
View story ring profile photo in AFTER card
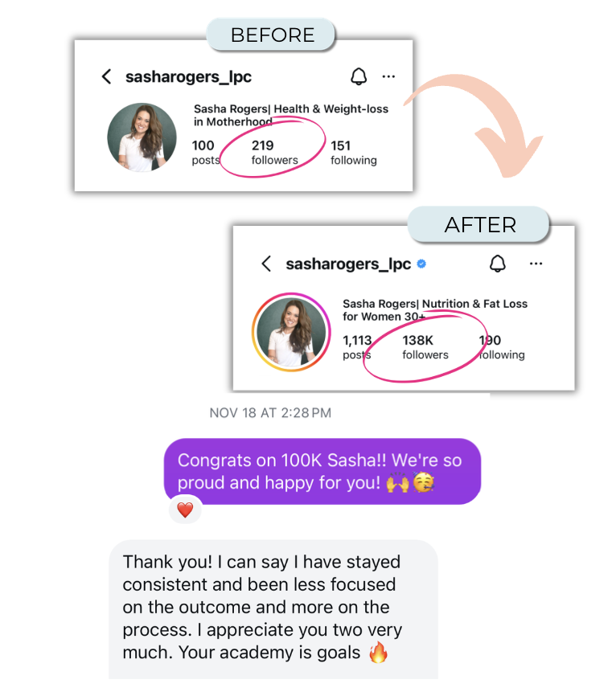point(291,332)
